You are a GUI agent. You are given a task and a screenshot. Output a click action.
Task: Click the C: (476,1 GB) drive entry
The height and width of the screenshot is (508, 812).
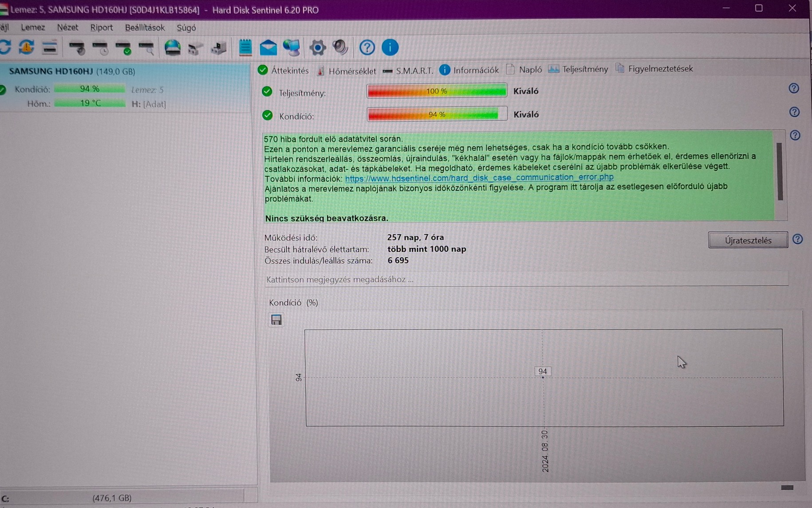click(x=122, y=498)
